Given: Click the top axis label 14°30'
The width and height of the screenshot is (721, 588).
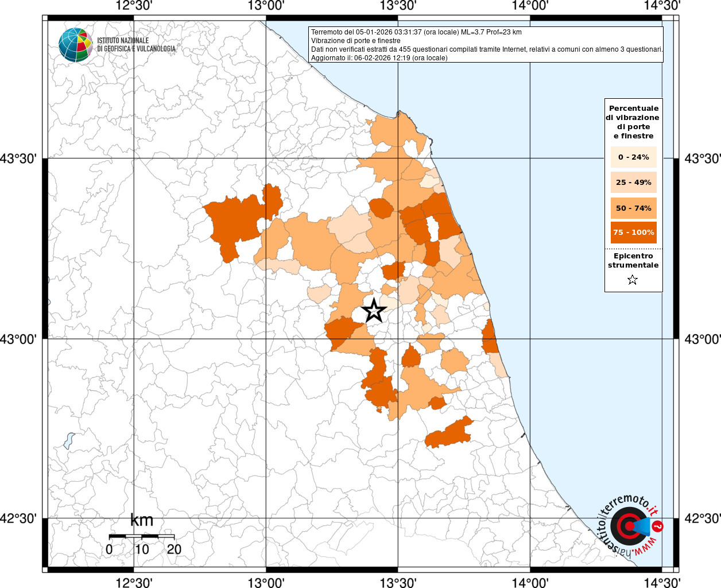Looking at the screenshot, I should (x=662, y=5).
